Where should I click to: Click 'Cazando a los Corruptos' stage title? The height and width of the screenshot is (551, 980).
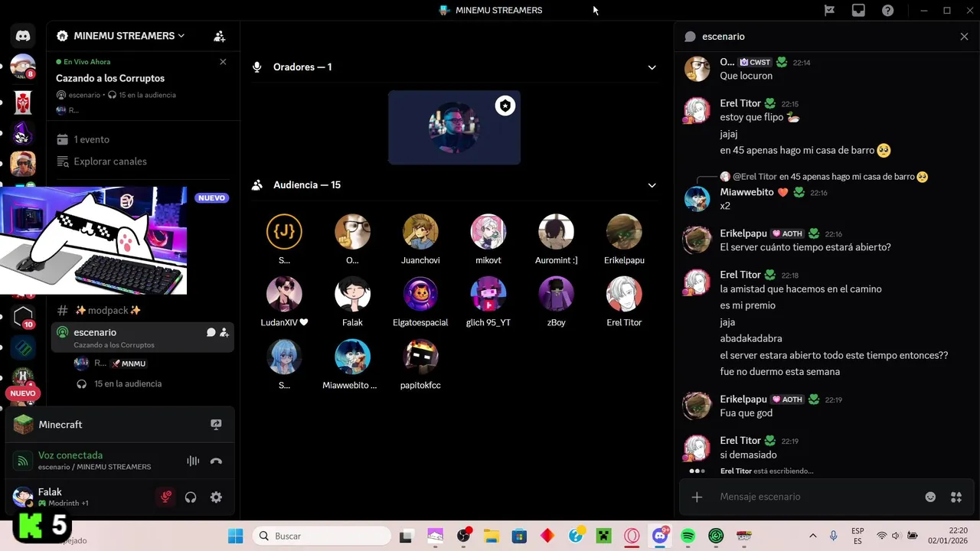point(110,78)
